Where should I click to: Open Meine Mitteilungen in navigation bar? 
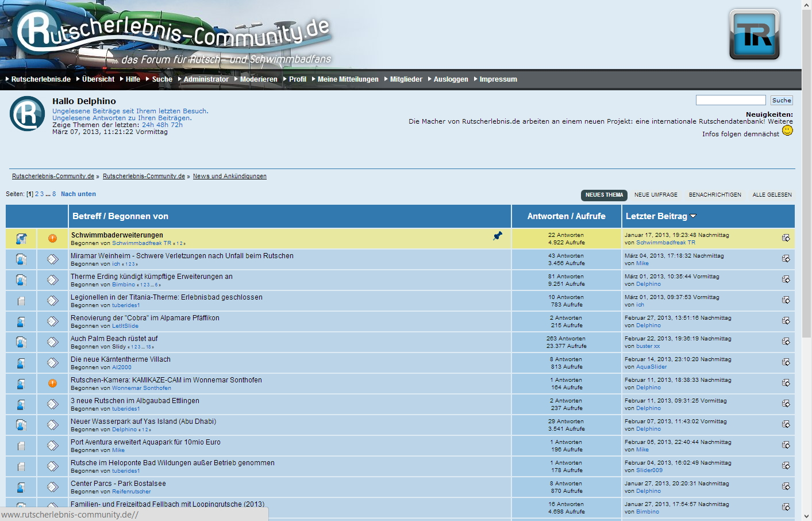(x=348, y=79)
